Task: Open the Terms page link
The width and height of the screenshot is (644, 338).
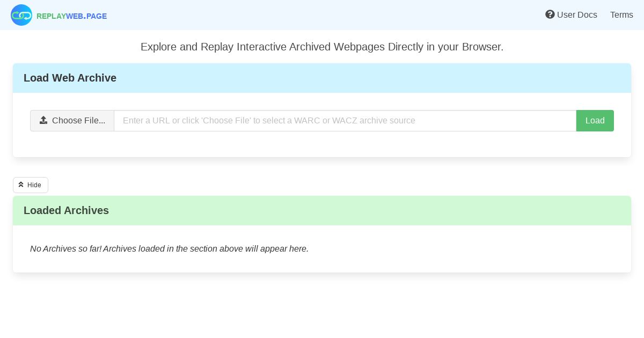Action: 621,14
